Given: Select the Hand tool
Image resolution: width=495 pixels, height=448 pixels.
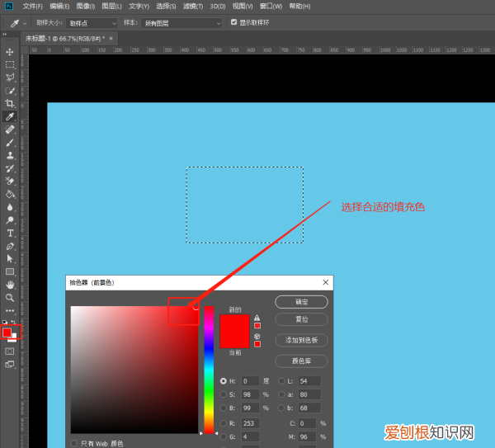Looking at the screenshot, I should [x=10, y=285].
